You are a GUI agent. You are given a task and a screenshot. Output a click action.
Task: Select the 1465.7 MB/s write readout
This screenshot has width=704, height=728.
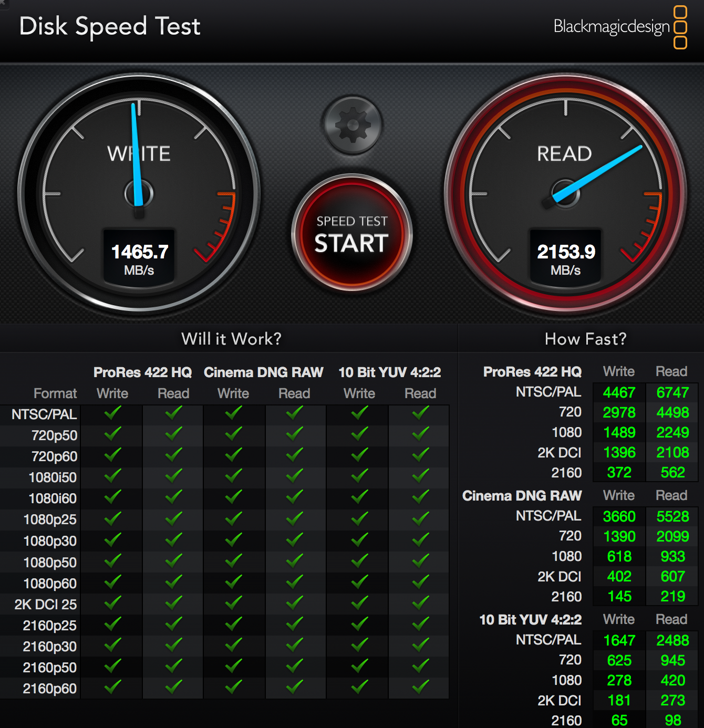(139, 258)
